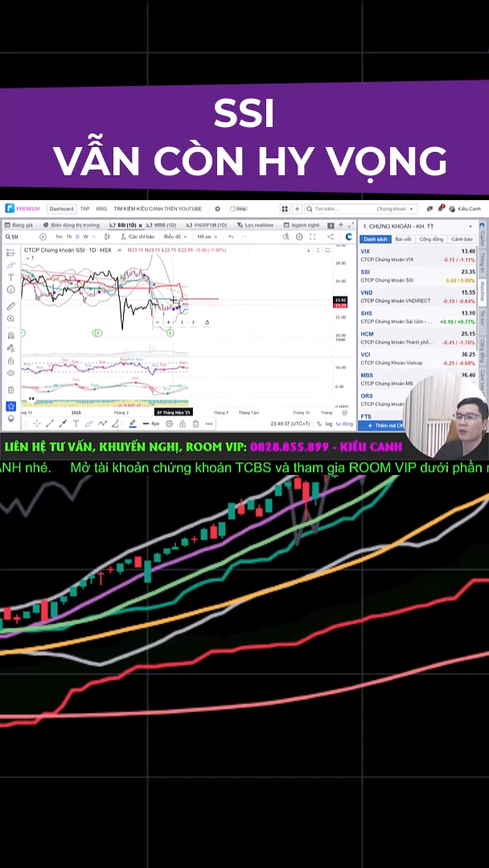The width and height of the screenshot is (489, 868).
Task: Add a new tab with plus icon
Action: [340, 225]
